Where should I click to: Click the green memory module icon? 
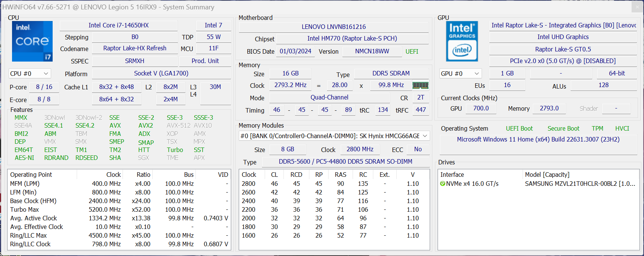[x=420, y=85]
